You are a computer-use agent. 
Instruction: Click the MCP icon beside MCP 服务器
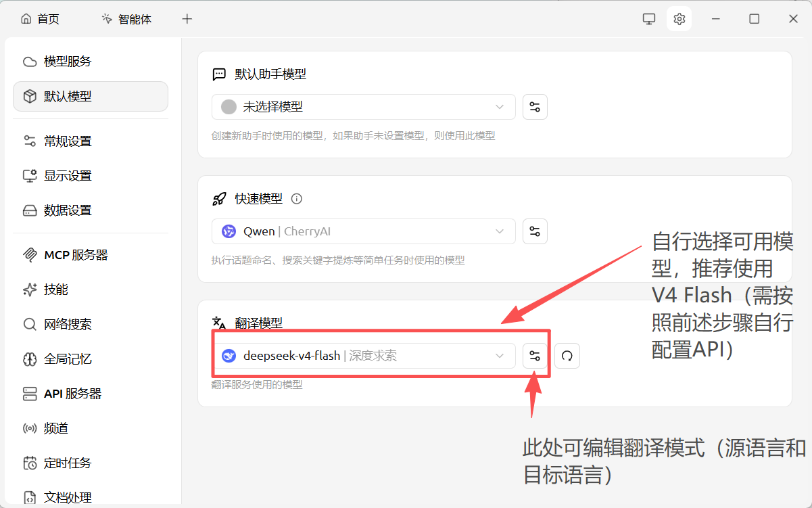pos(30,255)
